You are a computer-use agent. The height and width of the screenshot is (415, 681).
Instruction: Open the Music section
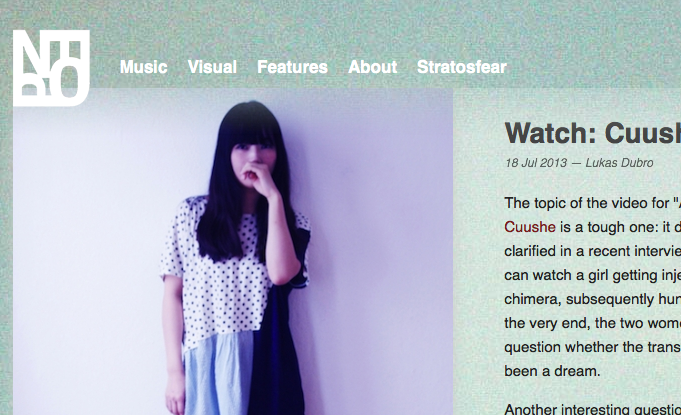pyautogui.click(x=144, y=67)
